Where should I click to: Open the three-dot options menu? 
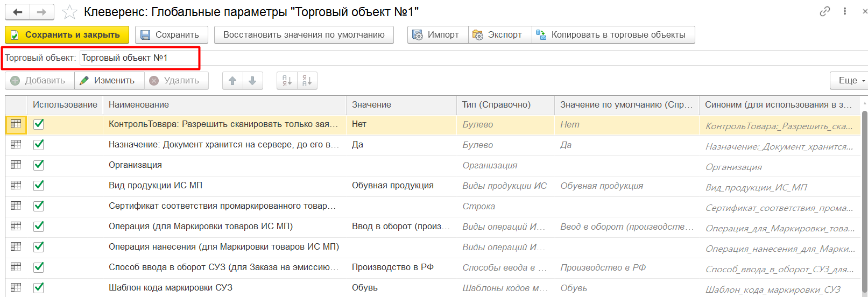(845, 11)
